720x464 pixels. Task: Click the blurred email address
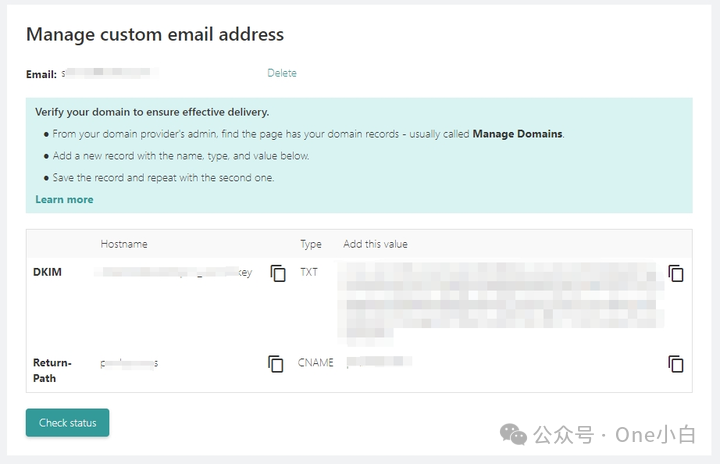pyautogui.click(x=110, y=73)
